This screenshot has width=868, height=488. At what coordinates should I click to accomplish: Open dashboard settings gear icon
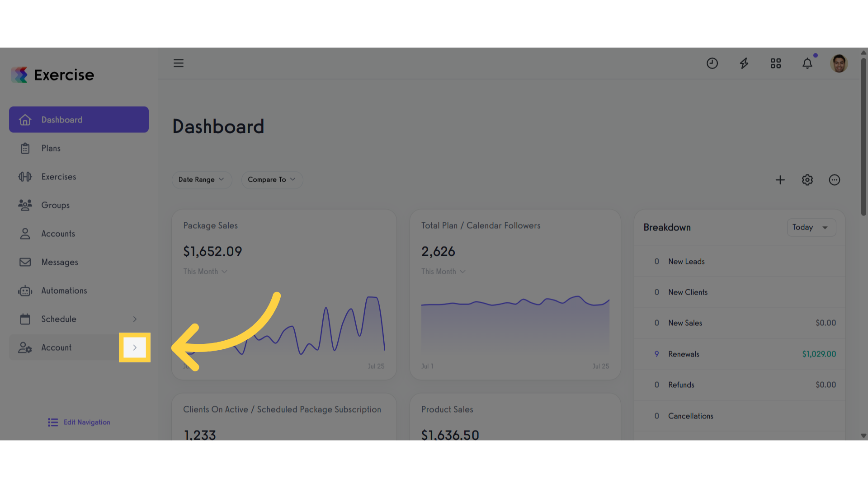click(x=807, y=180)
